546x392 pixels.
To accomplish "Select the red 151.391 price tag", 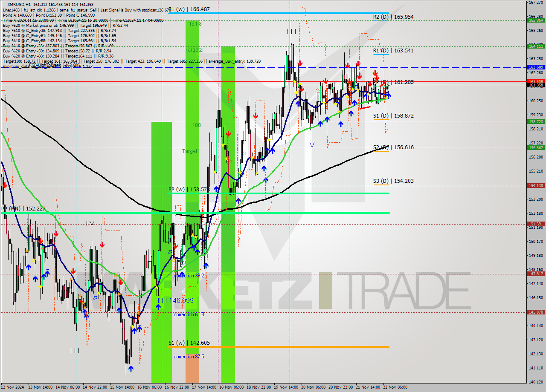I will 536,224.
